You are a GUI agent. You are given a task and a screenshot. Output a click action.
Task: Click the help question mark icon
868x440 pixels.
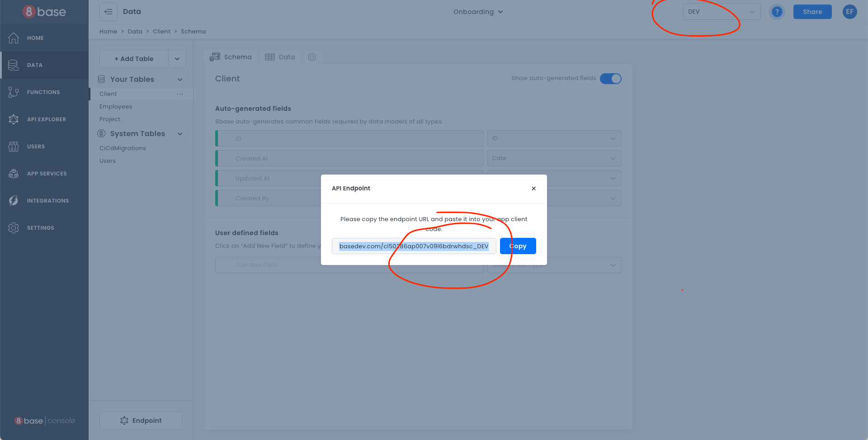pyautogui.click(x=777, y=12)
